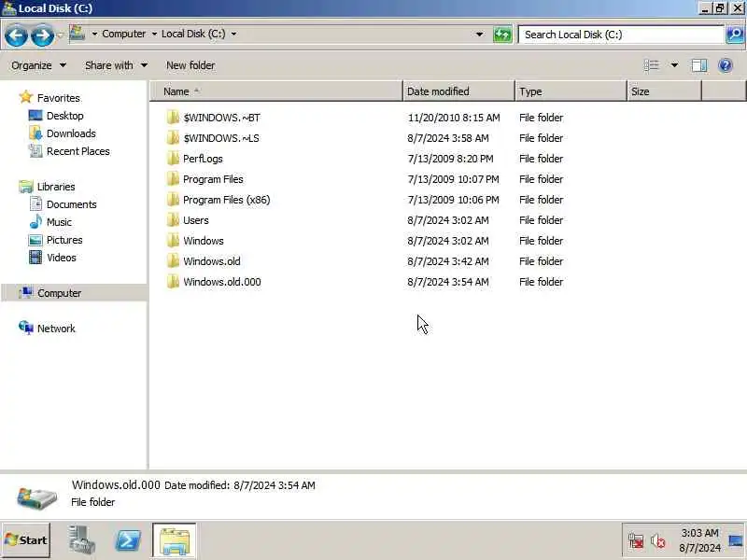Select the $WINDOWS.~BT folder icon
The height and width of the screenshot is (560, 747).
[x=173, y=118]
